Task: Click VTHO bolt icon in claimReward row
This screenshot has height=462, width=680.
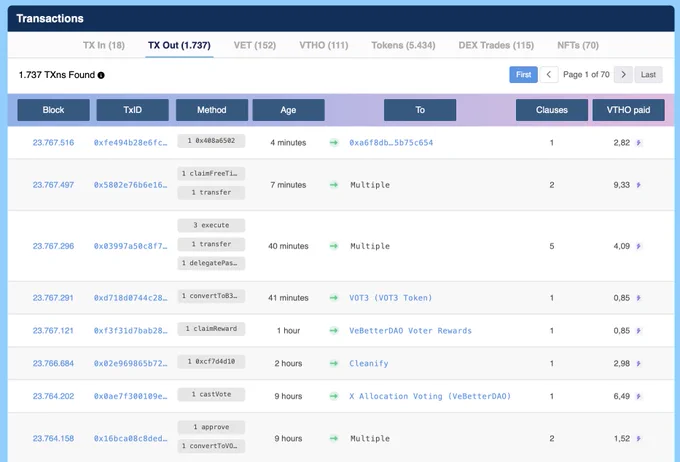Action: (638, 331)
